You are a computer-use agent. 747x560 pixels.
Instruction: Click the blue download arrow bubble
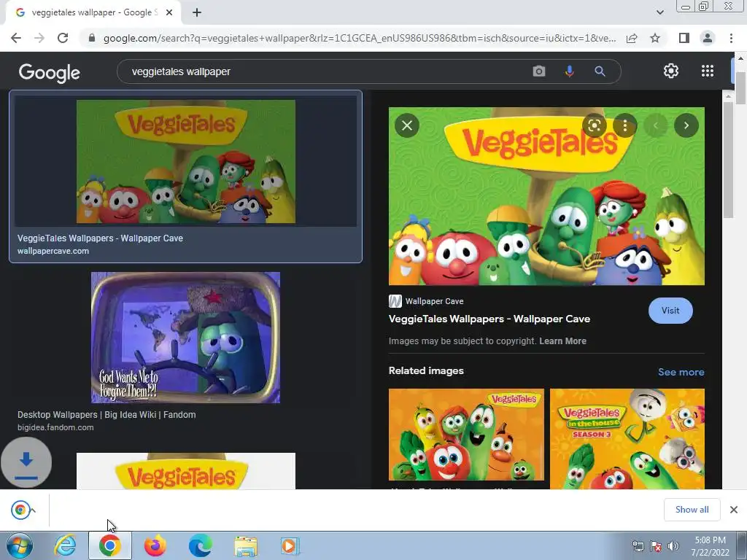26,462
